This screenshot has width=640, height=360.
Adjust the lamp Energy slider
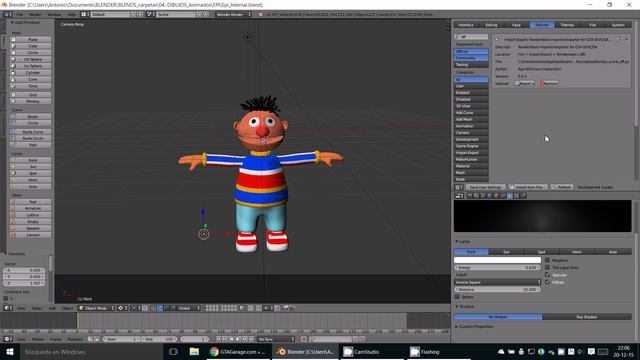pyautogui.click(x=498, y=267)
